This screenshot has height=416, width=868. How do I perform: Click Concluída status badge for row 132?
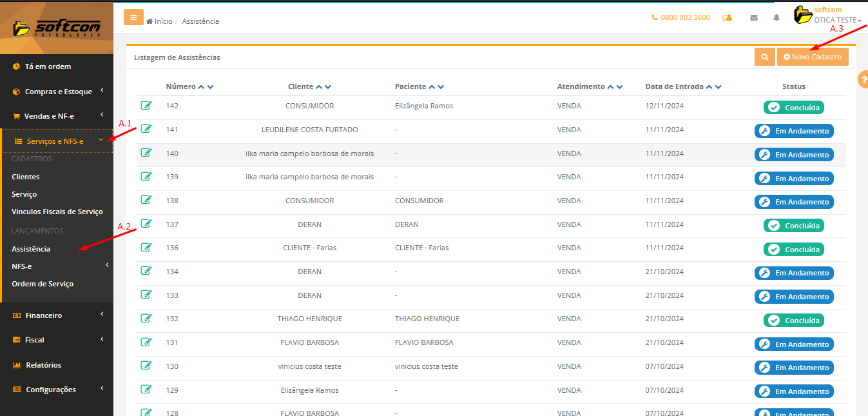pyautogui.click(x=794, y=321)
